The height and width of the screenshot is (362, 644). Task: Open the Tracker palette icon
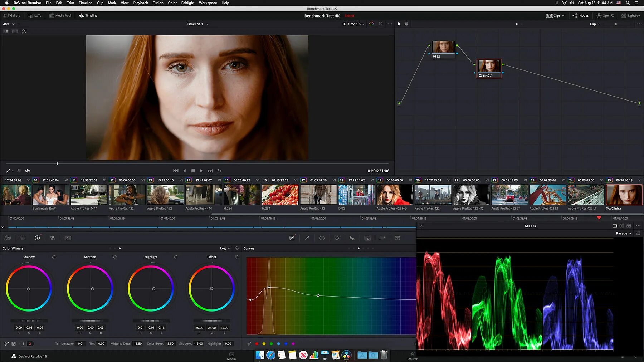(337, 238)
